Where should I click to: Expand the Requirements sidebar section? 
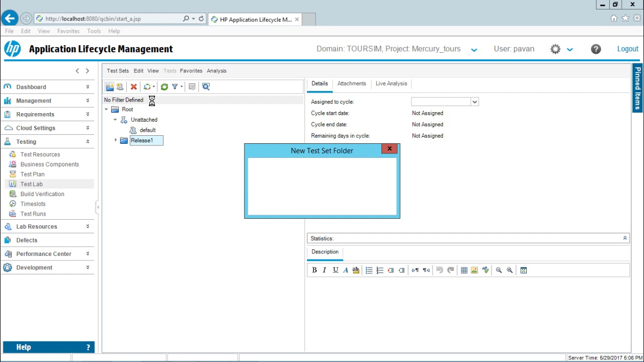tap(88, 114)
